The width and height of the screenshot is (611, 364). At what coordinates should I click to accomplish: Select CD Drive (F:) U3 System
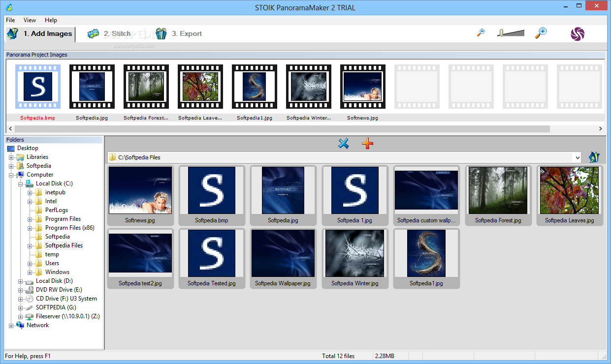[66, 299]
